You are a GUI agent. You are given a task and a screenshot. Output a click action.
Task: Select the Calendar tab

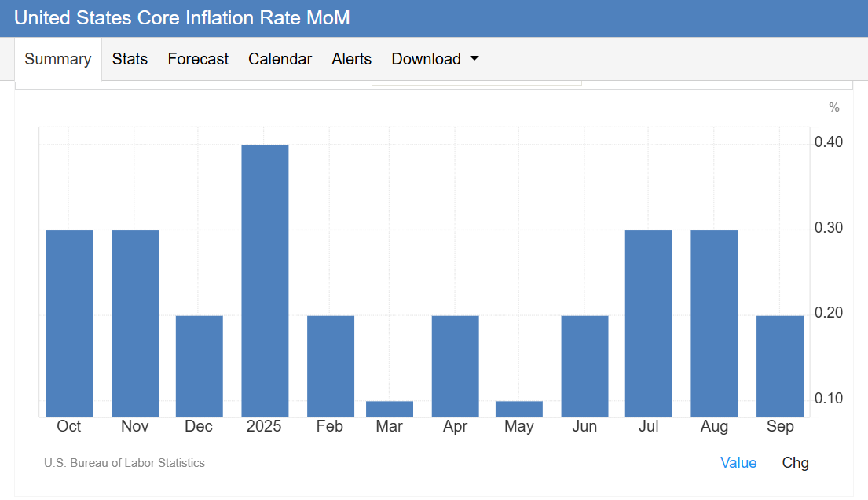pos(280,59)
